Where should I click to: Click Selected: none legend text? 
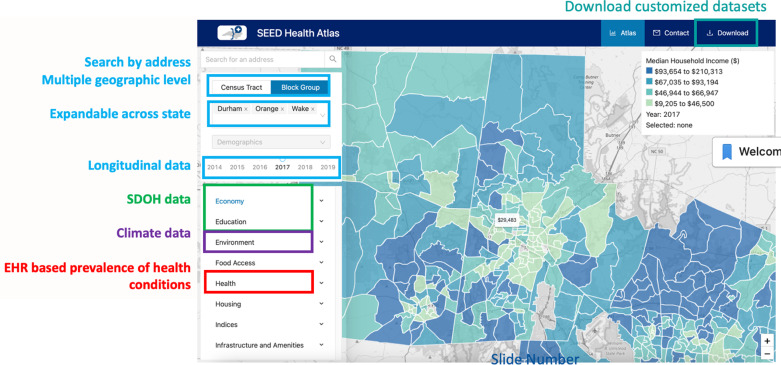pos(669,125)
